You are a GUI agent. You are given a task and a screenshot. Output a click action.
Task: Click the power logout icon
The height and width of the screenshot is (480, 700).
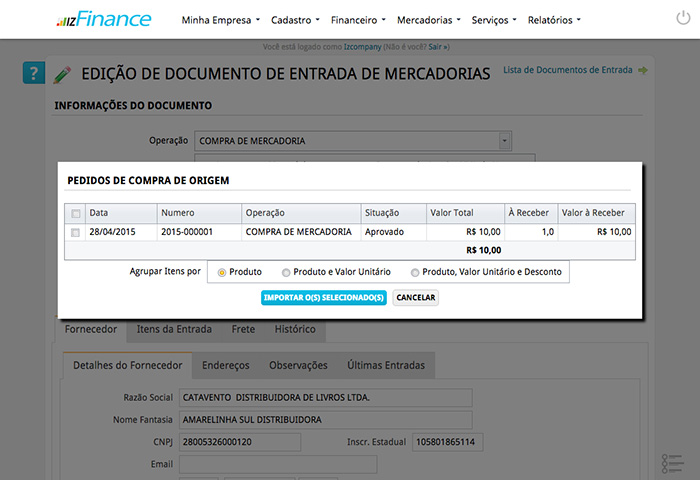point(682,18)
